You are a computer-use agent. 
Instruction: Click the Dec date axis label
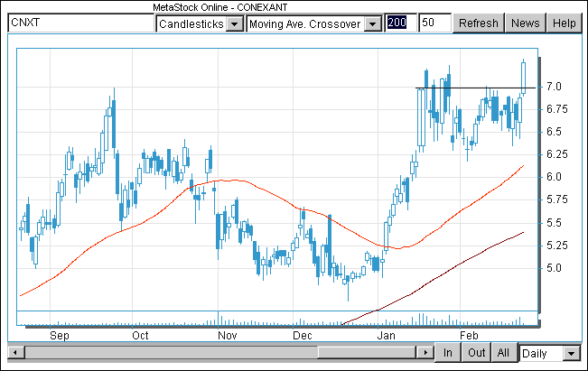tap(303, 336)
